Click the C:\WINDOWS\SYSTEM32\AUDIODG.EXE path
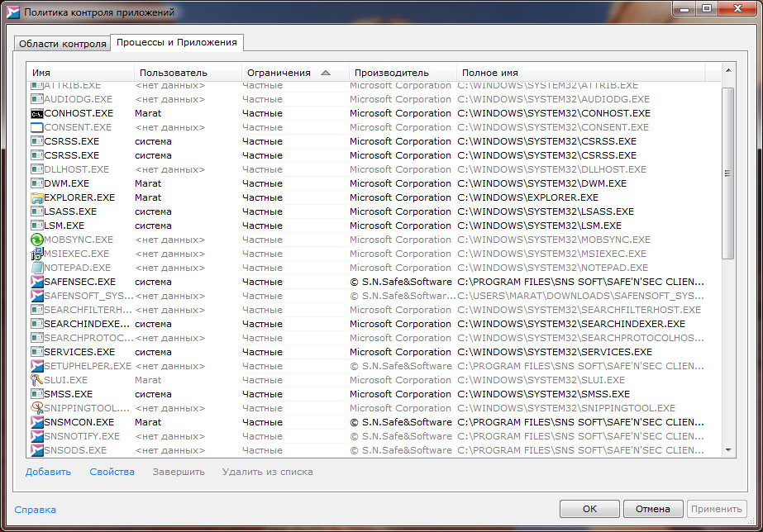 click(554, 99)
